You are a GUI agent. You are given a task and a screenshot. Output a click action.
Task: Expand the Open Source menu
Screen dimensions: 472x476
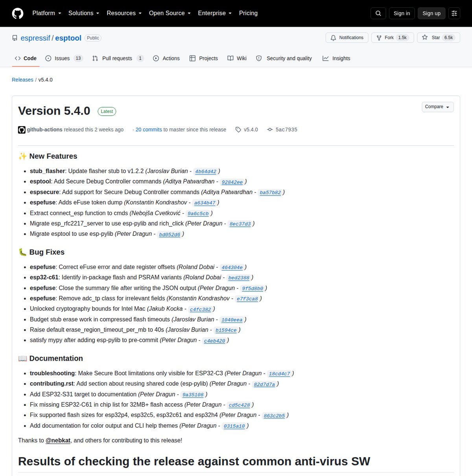[170, 13]
